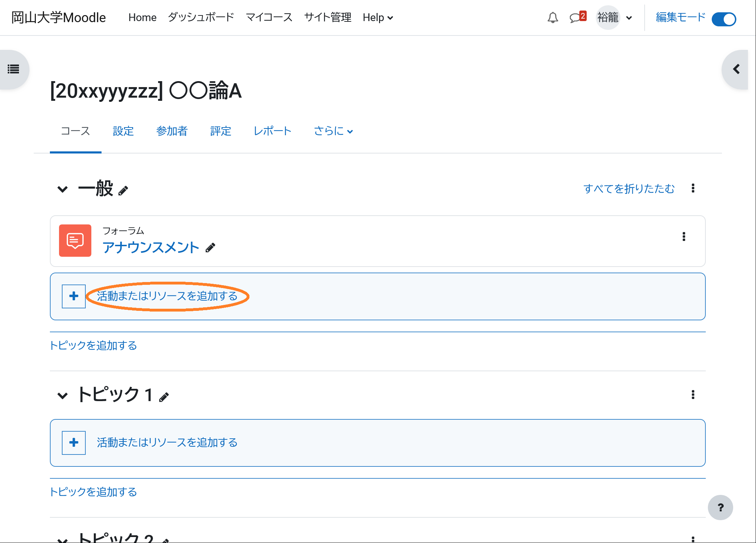Expand the さらに dropdown tab
756x543 pixels.
pos(333,131)
